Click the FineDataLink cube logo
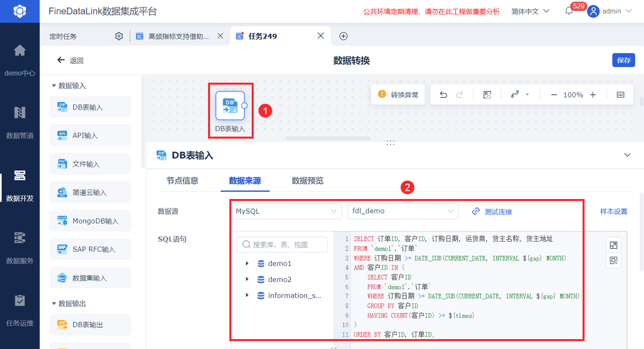The width and height of the screenshot is (644, 349). [19, 11]
